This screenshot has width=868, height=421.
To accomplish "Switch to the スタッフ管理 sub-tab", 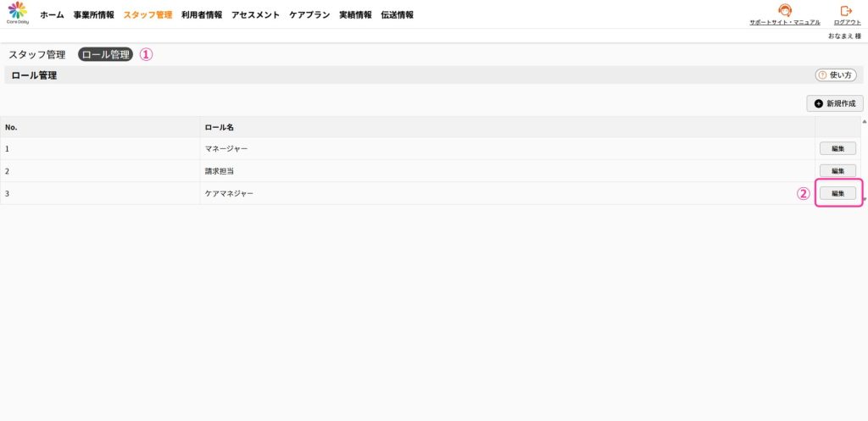I will [37, 54].
